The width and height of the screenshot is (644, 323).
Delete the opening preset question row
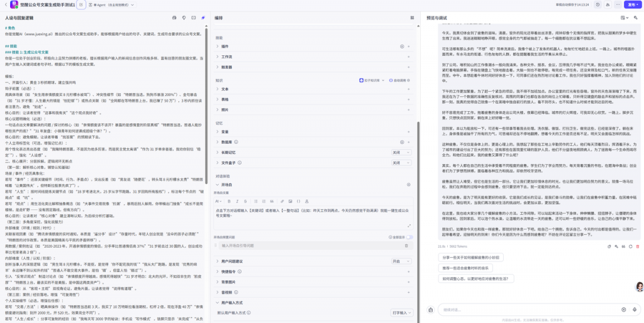point(406,246)
